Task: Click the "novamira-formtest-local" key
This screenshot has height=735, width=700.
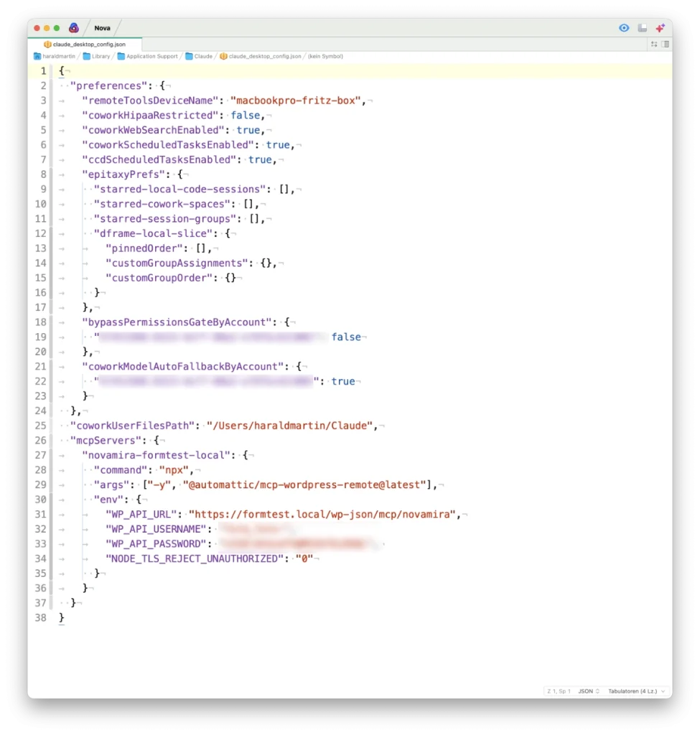Action: 156,455
